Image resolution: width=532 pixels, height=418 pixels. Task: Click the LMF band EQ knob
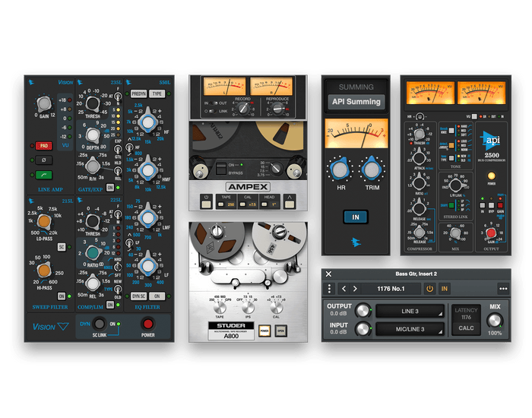[x=148, y=218]
